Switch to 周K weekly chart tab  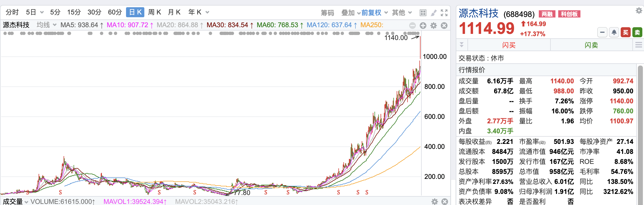point(154,12)
